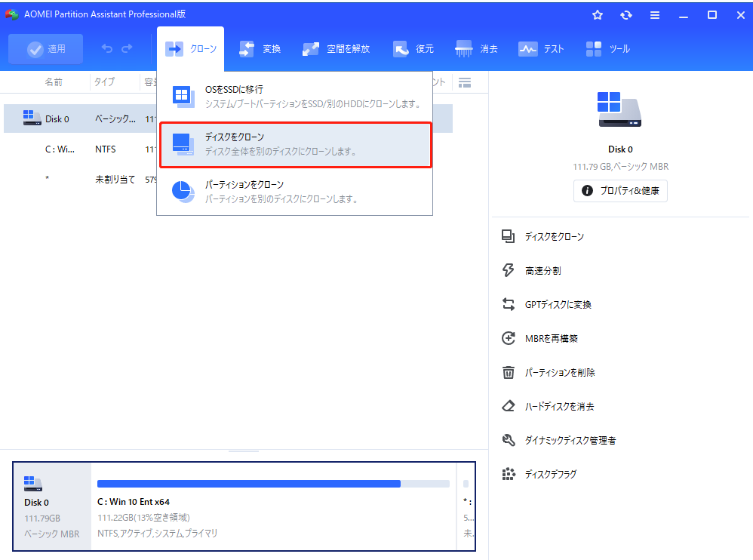Click the wrench dynamic disk manager icon
This screenshot has height=560, width=753.
tap(508, 440)
